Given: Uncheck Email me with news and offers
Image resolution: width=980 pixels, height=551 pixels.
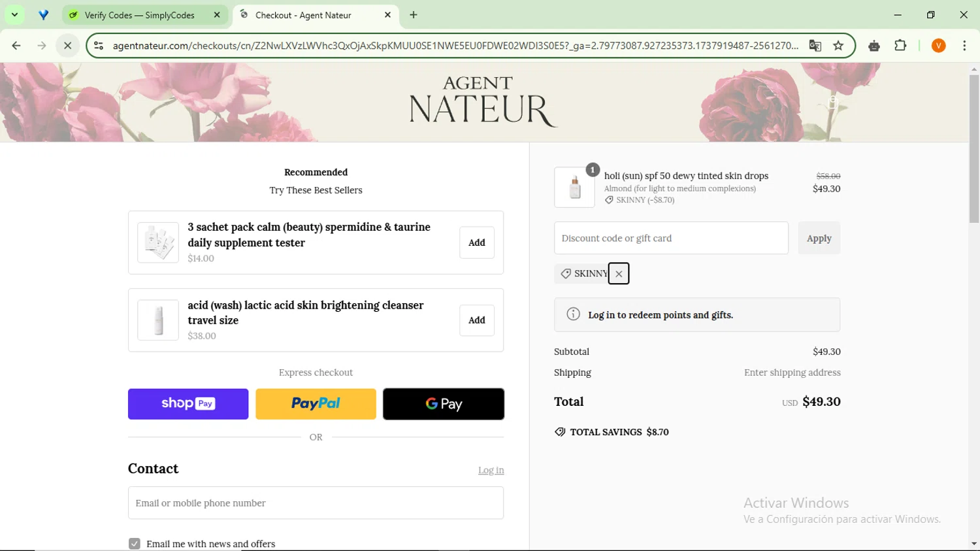Looking at the screenshot, I should pyautogui.click(x=135, y=544).
